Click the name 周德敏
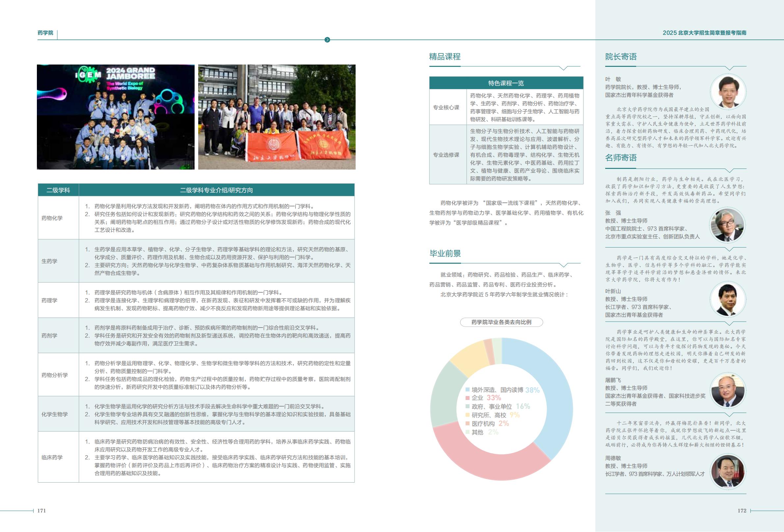The image size is (784, 532). (613, 458)
